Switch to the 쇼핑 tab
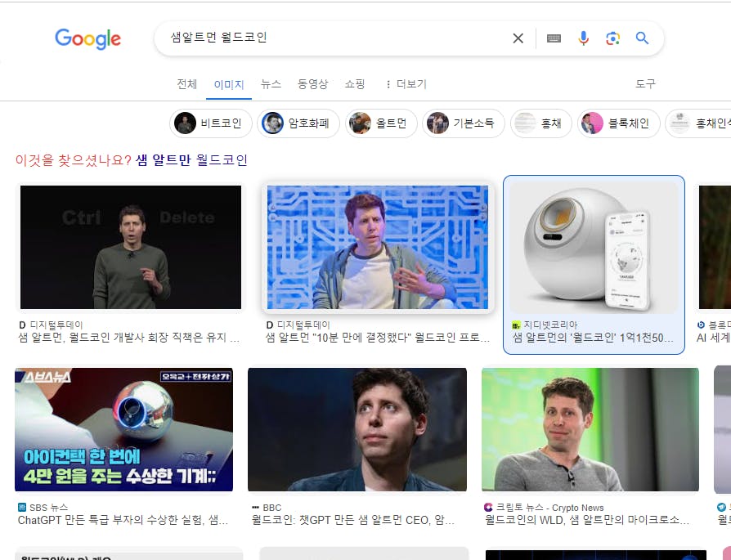Screen dimensions: 731x560 click(x=355, y=84)
